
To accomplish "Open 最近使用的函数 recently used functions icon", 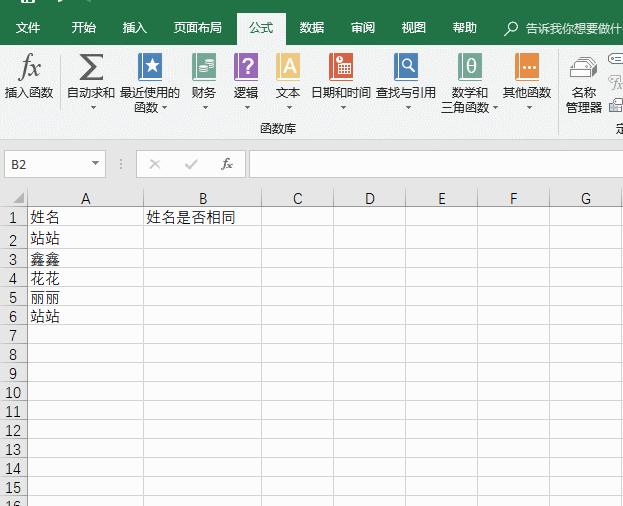I will [x=150, y=67].
